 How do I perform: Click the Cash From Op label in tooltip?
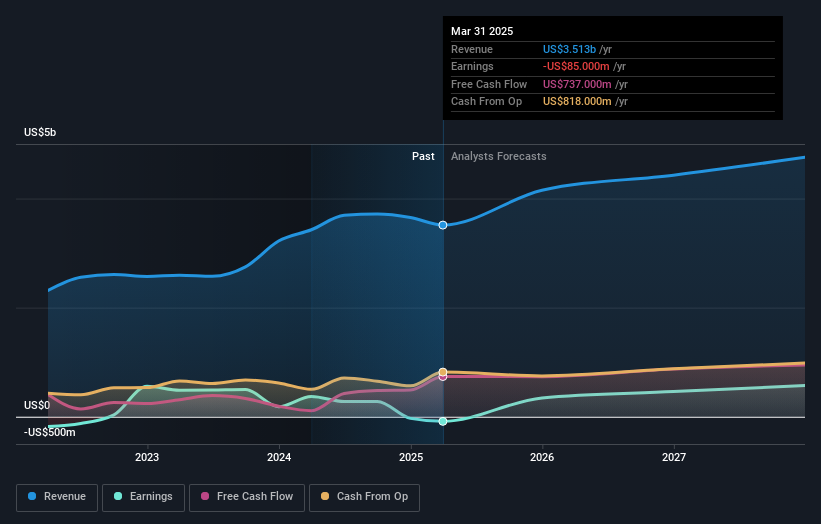pos(486,102)
